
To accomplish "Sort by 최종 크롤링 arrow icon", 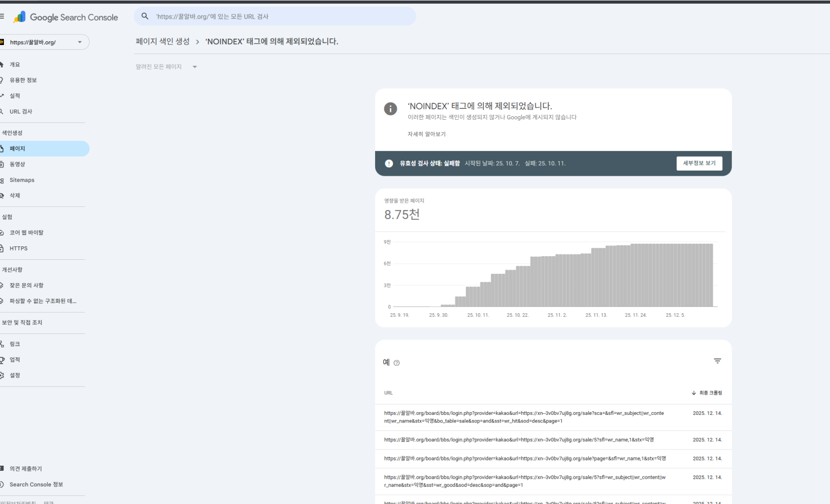I will 694,393.
